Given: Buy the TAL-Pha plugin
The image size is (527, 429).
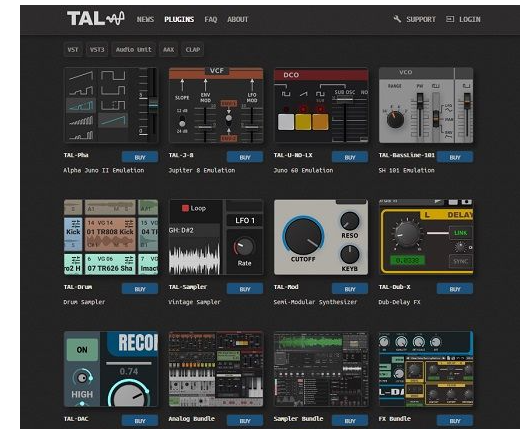Looking at the screenshot, I should 140,157.
